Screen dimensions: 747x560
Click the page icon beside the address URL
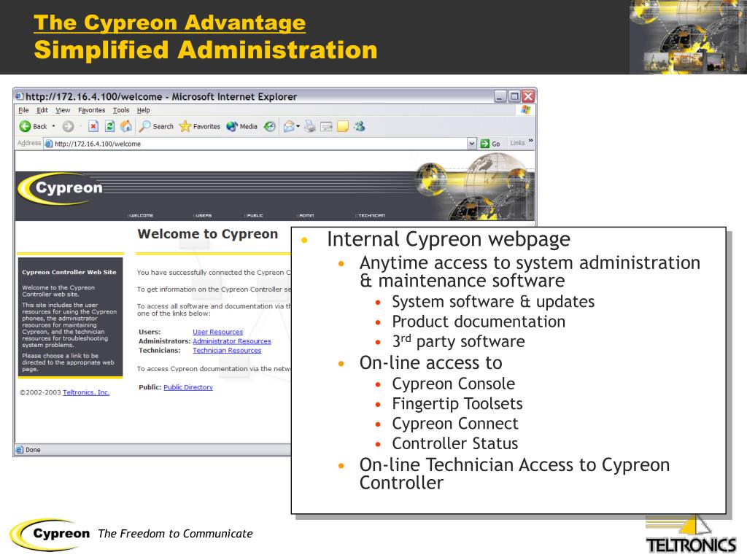point(49,144)
